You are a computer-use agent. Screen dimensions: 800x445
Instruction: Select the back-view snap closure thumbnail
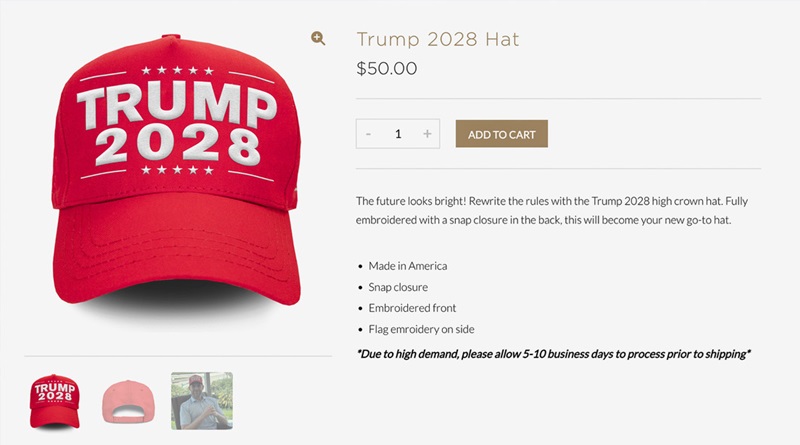(x=128, y=402)
